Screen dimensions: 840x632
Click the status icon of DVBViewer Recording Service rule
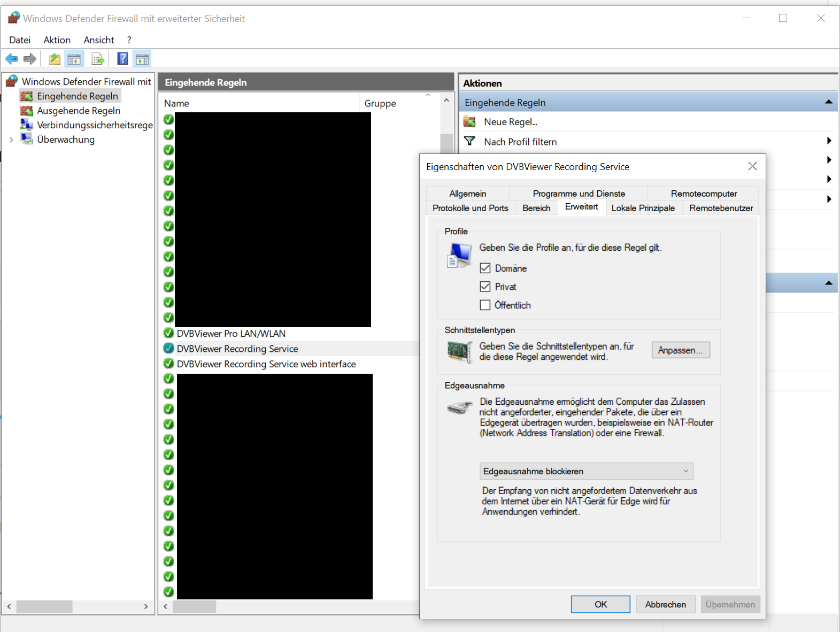click(168, 349)
